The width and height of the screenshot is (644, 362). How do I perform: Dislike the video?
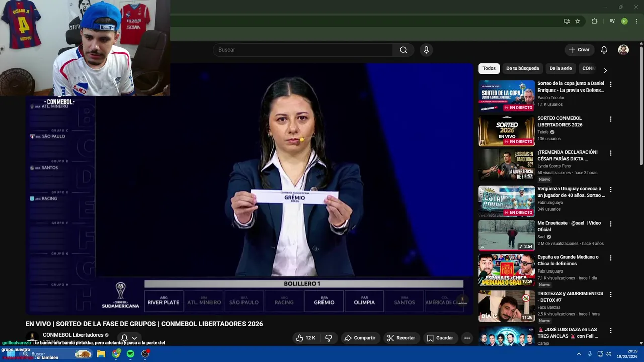tap(329, 338)
